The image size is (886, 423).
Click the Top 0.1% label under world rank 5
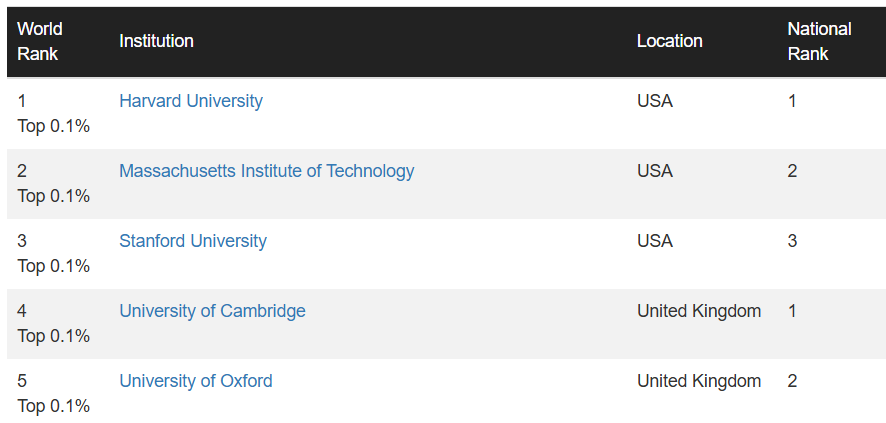tap(54, 406)
